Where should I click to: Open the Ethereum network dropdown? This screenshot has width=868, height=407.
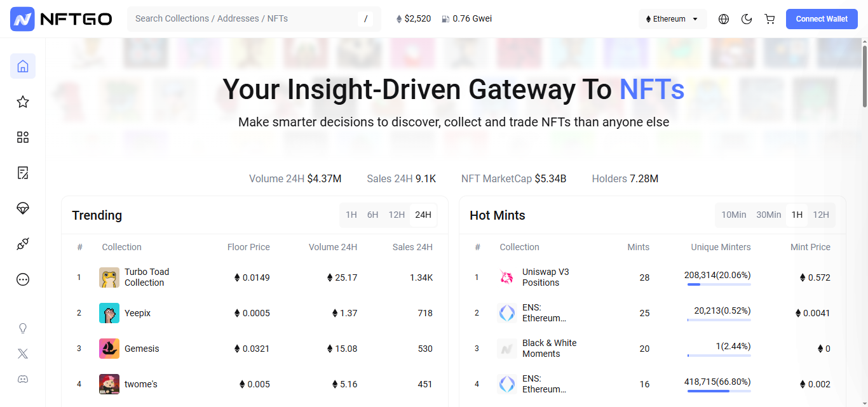672,19
